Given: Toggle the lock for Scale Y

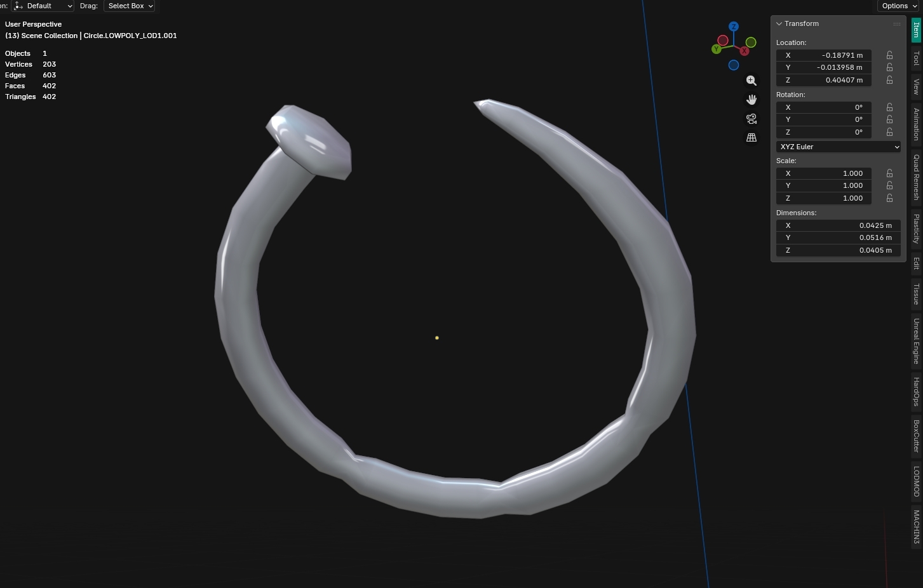Looking at the screenshot, I should (x=889, y=185).
